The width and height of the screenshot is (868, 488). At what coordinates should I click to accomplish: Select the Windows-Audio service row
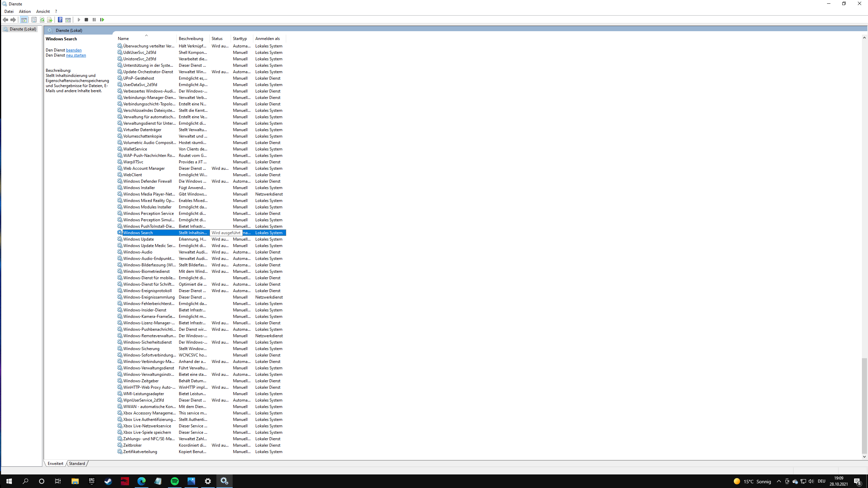pos(202,252)
